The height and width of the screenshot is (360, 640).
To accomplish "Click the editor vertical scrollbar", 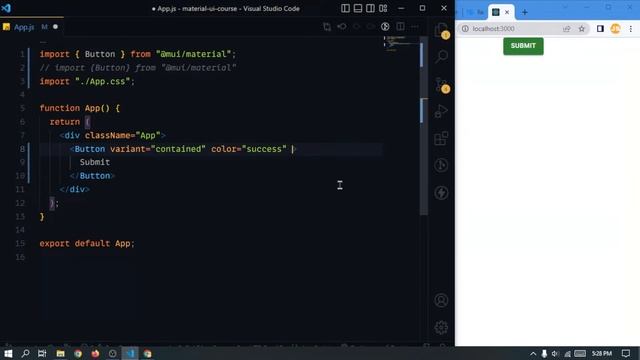I will [424, 127].
